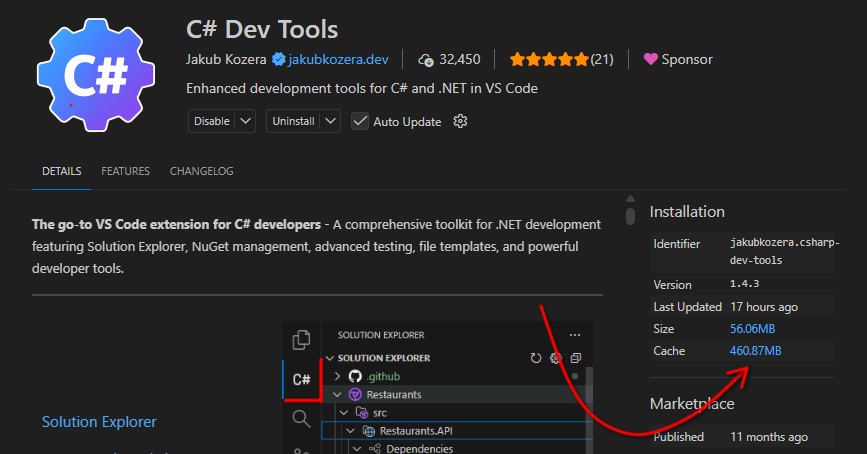This screenshot has width=867, height=454.
Task: Open the Uninstall dropdown arrow
Action: point(331,121)
